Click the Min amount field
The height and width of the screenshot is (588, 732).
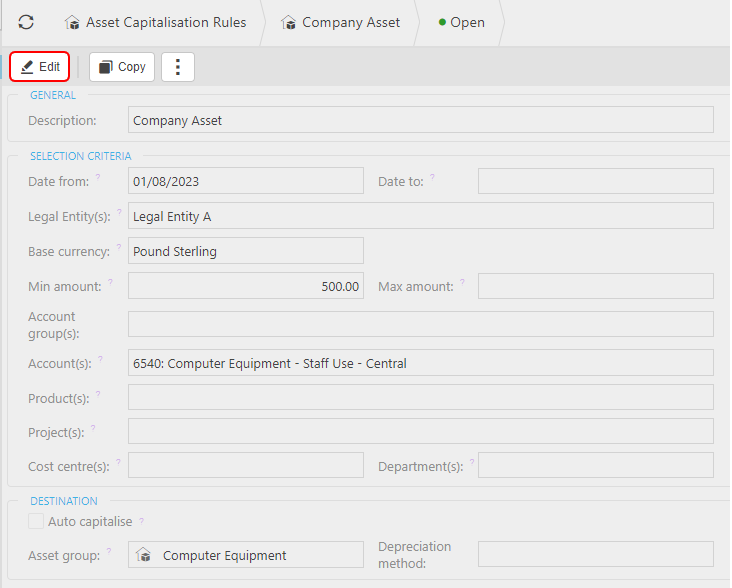tap(246, 286)
